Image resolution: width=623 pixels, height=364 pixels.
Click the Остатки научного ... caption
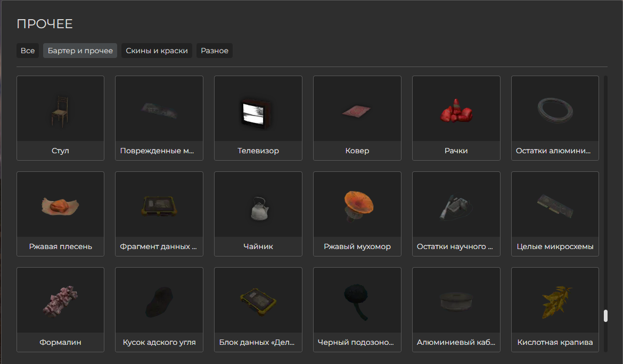pos(455,246)
